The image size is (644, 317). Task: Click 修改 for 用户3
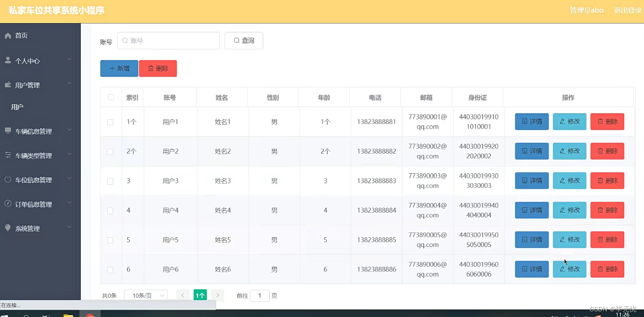569,181
